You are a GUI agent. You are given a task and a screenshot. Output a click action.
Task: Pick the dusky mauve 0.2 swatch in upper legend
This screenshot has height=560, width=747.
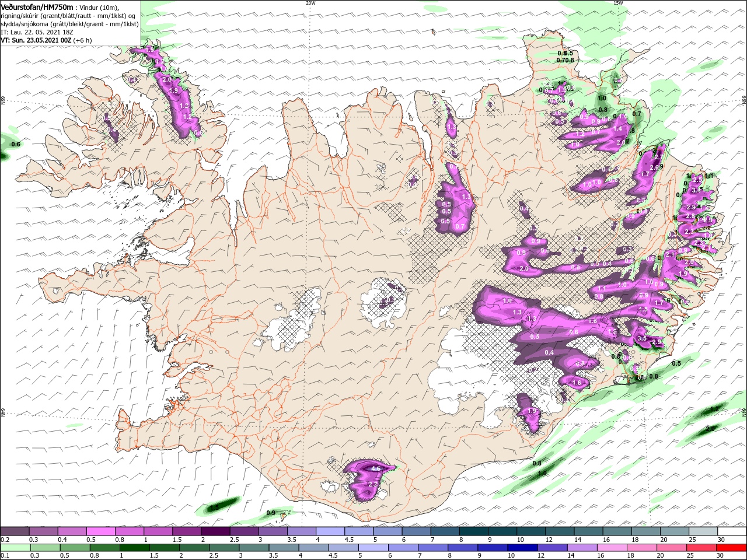[15, 531]
